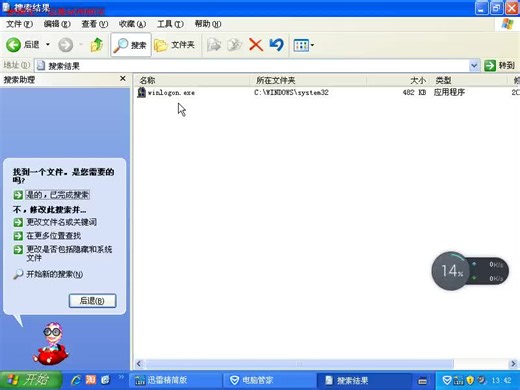Minimize the 搜索结果 window
Image resolution: width=520 pixels, height=390 pixels.
[x=481, y=8]
